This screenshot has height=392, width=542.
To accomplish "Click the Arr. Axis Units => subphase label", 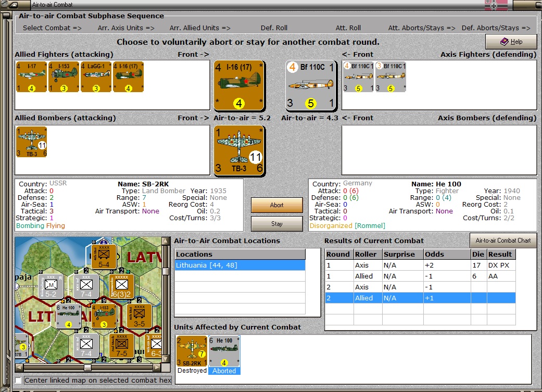I will (126, 28).
